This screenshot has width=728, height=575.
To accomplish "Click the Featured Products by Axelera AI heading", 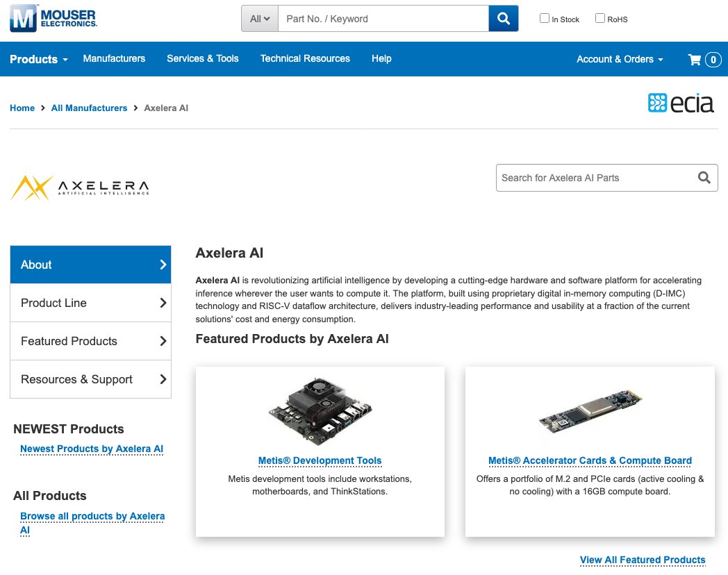I will click(292, 339).
